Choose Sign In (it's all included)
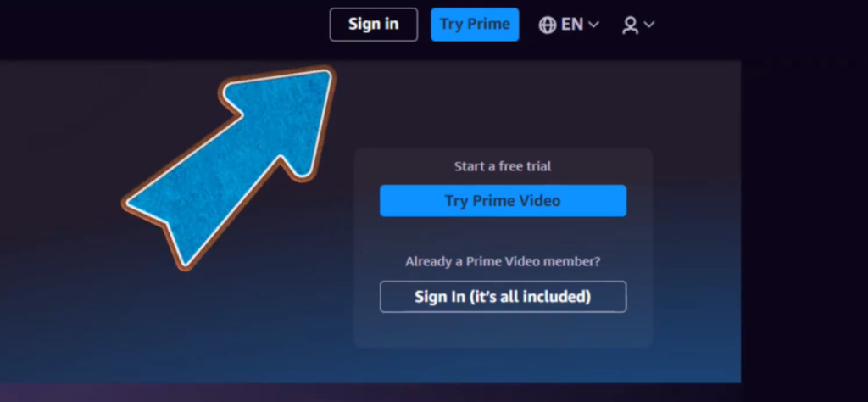 tap(504, 297)
